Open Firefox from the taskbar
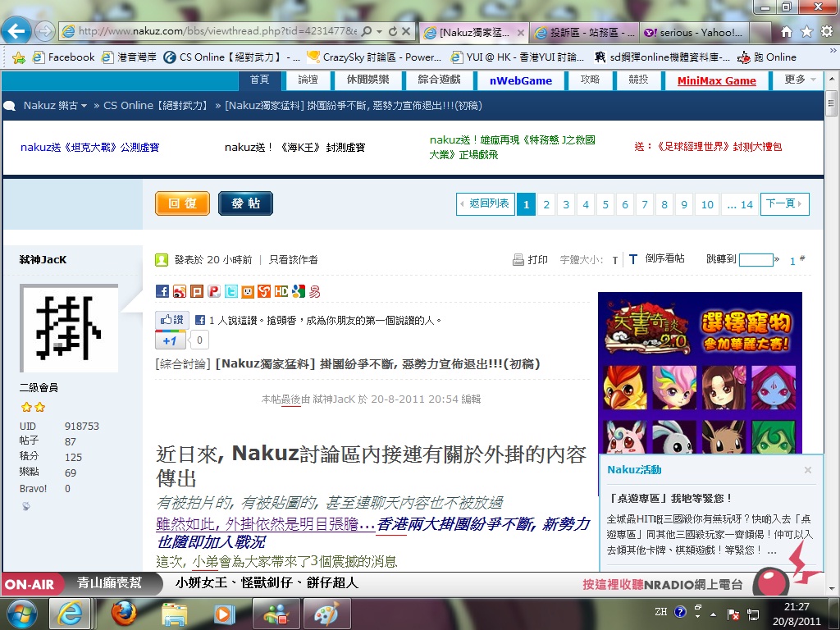The width and height of the screenshot is (840, 630). [123, 614]
